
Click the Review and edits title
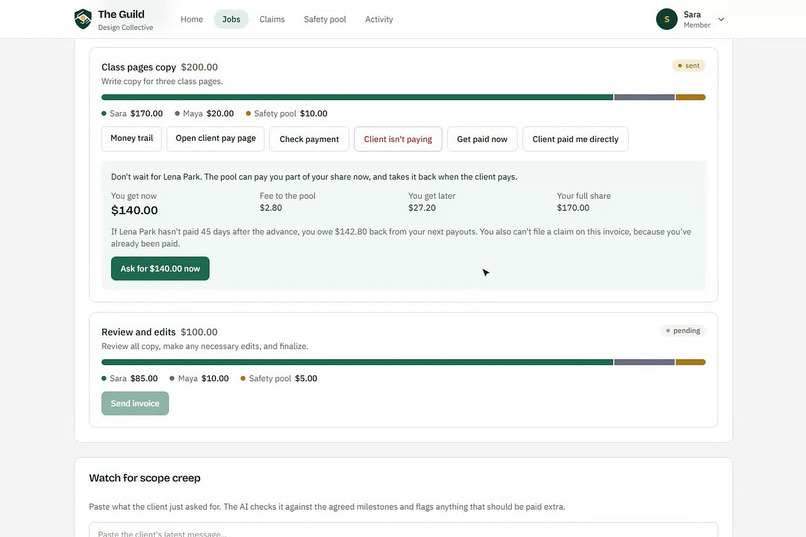pos(138,332)
